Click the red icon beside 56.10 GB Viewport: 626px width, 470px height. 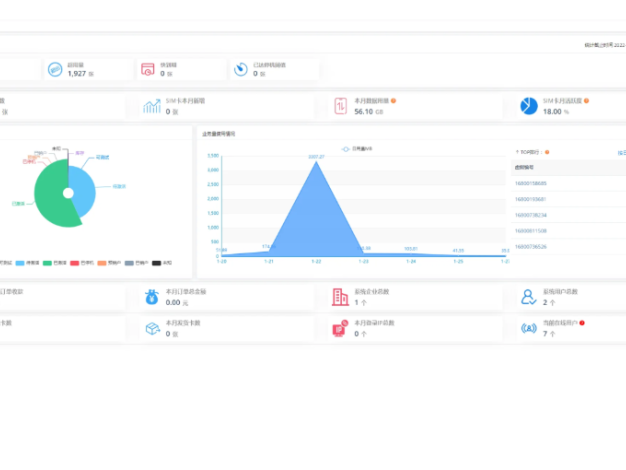[340, 106]
